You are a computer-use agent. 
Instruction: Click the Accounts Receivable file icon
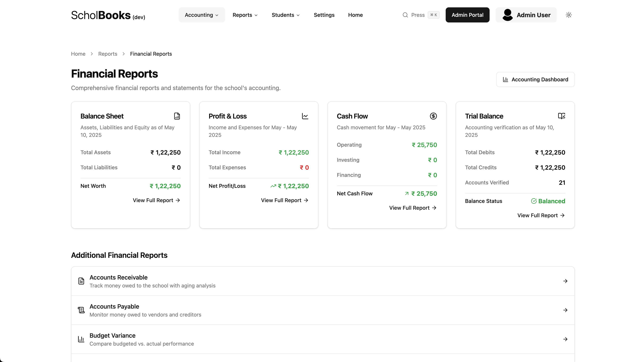[81, 281]
